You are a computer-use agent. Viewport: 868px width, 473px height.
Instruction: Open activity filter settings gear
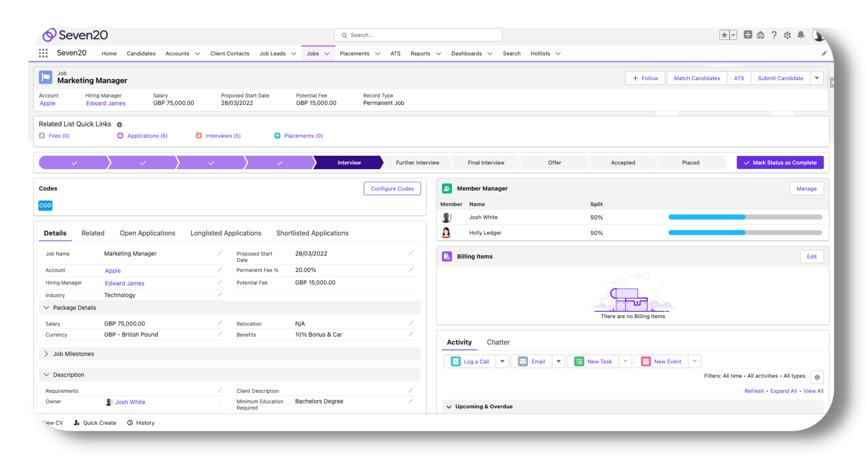(x=817, y=377)
